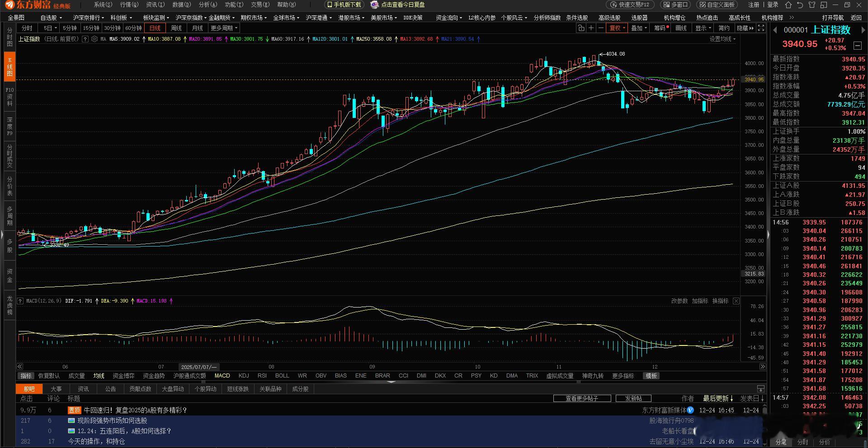The width and height of the screenshot is (868, 448).
Task: Select the KDJ indicator tab
Action: tap(244, 376)
